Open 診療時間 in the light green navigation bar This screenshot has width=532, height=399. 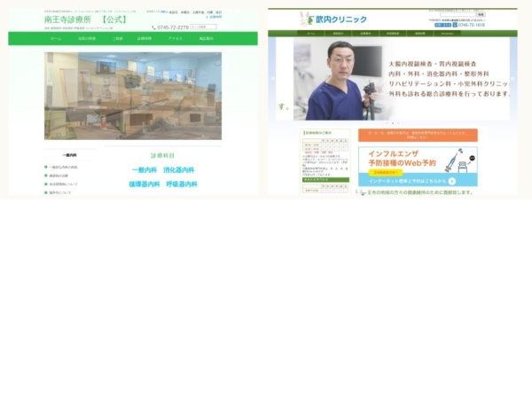(145, 39)
